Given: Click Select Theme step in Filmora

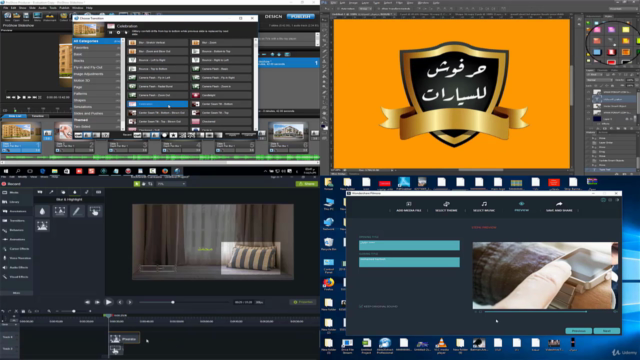Looking at the screenshot, I should click(446, 207).
